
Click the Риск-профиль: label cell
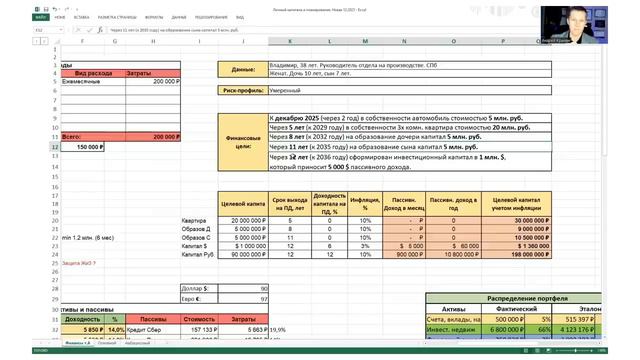click(x=243, y=90)
